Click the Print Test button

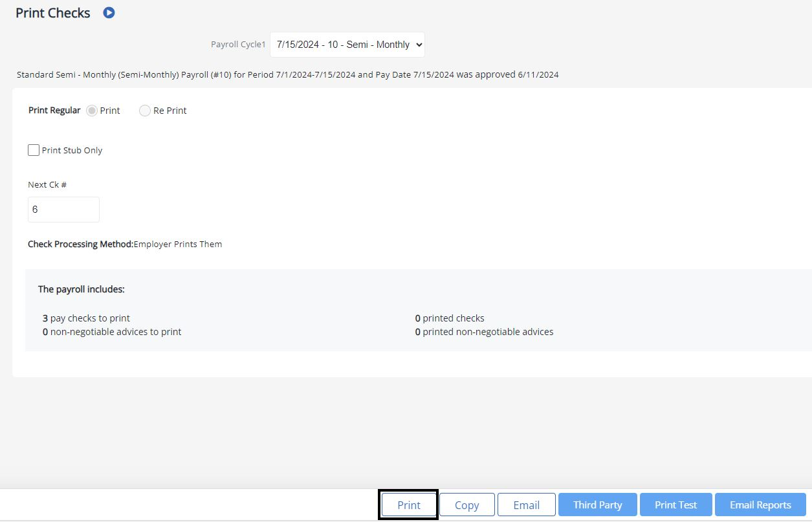coord(675,505)
